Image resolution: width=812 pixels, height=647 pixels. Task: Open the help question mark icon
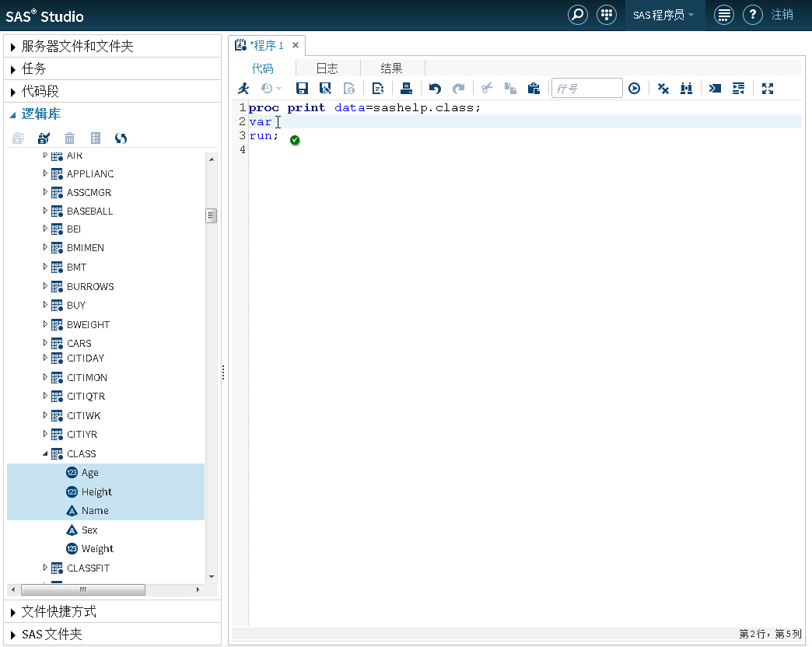click(x=751, y=15)
